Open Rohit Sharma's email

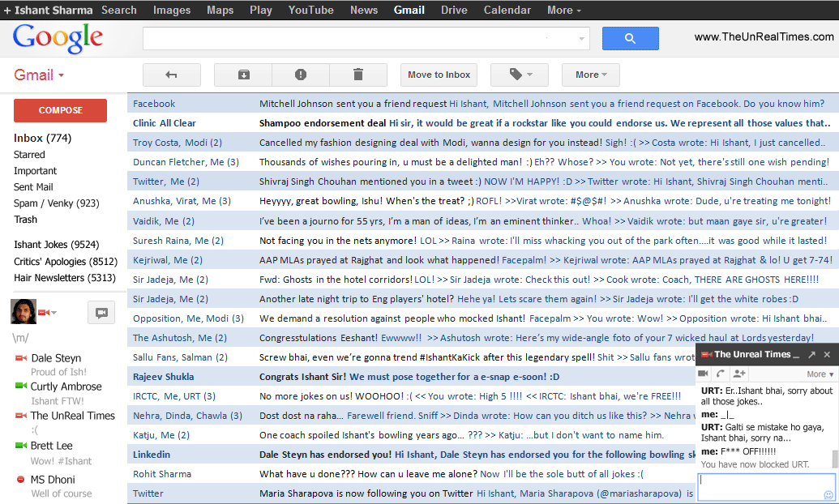pyautogui.click(x=411, y=473)
